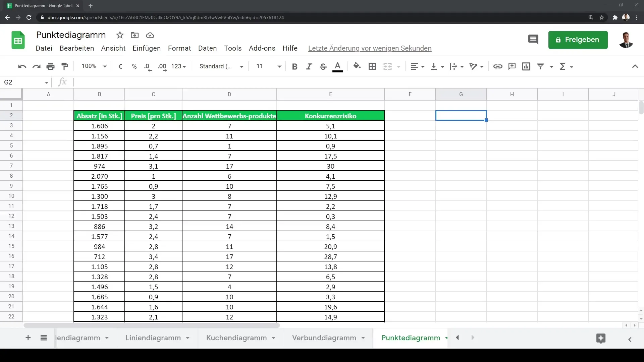Open filter views dropdown arrow
This screenshot has width=644, height=362.
tap(551, 67)
